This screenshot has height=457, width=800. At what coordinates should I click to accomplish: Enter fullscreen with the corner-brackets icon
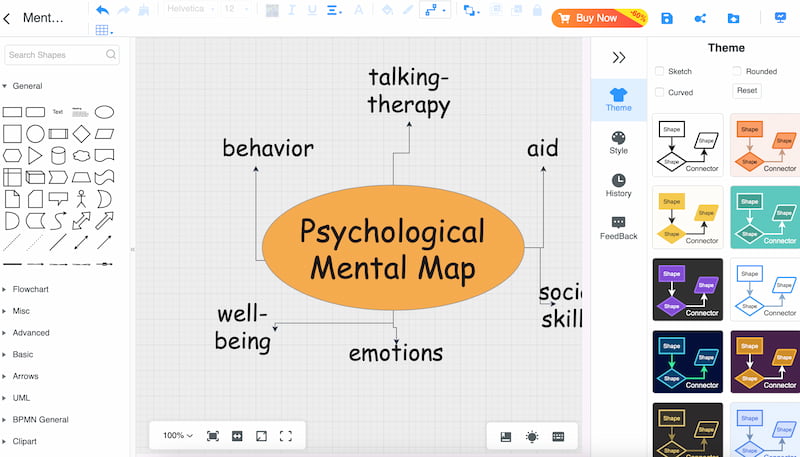[286, 436]
